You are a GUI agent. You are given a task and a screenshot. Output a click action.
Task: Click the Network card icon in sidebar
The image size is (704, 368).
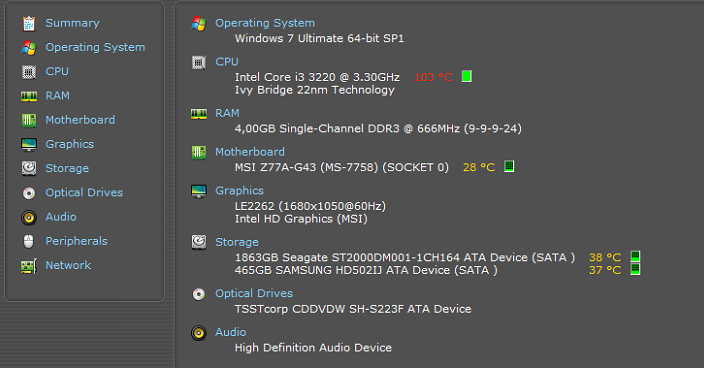(x=29, y=266)
